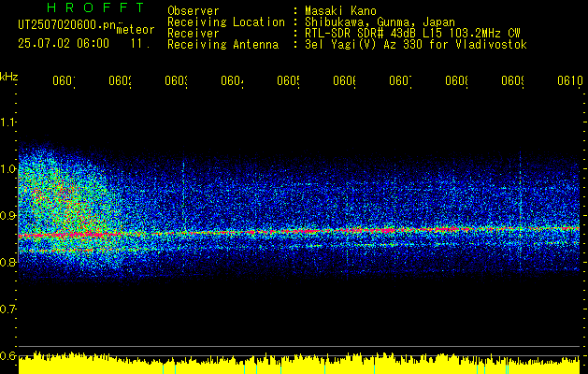
Task: Click the Observer label
Action: [194, 11]
